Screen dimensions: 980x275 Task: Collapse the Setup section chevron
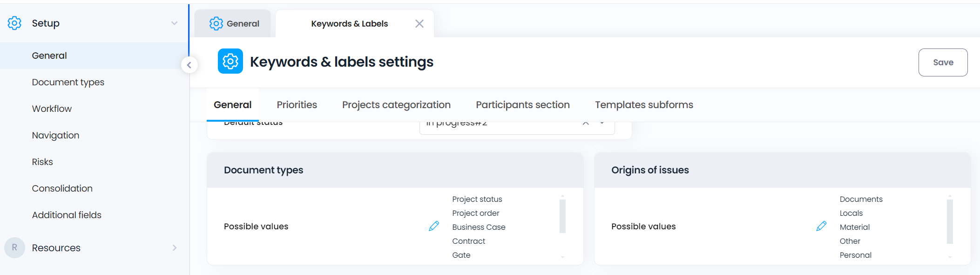[174, 23]
